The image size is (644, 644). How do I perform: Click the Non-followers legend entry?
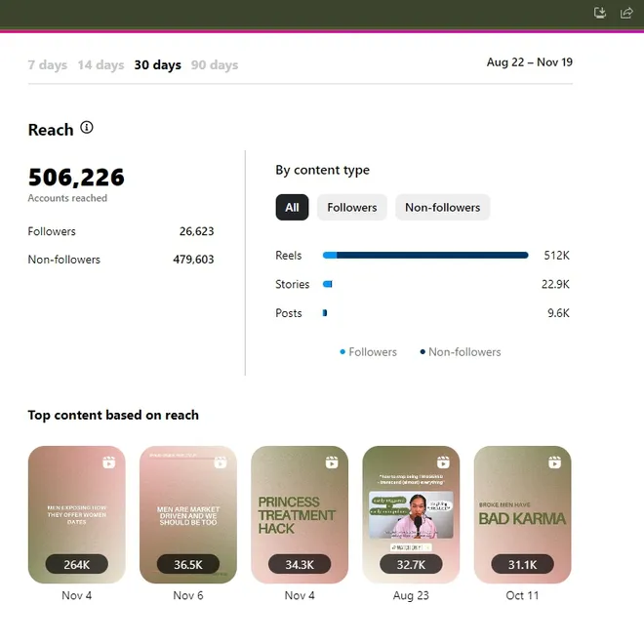tap(461, 352)
